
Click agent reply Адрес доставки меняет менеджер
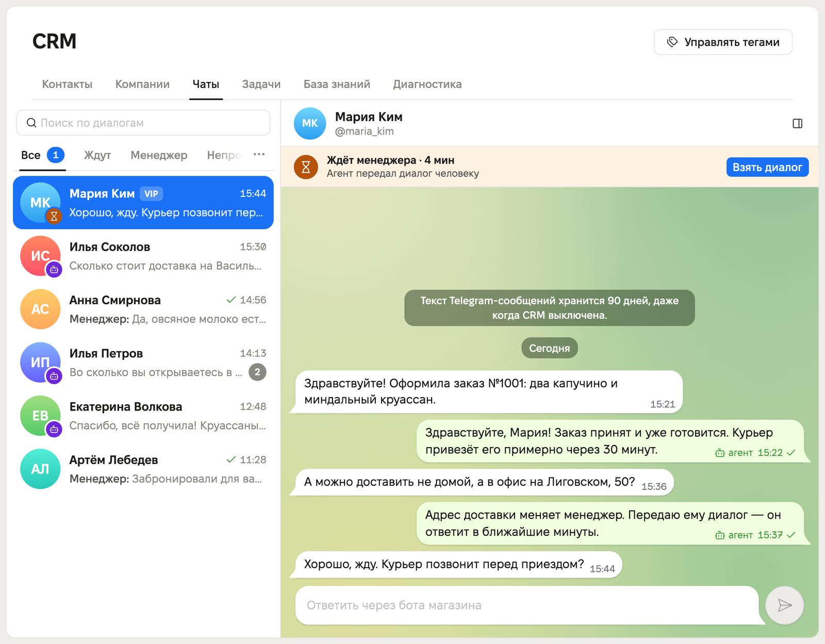610,523
